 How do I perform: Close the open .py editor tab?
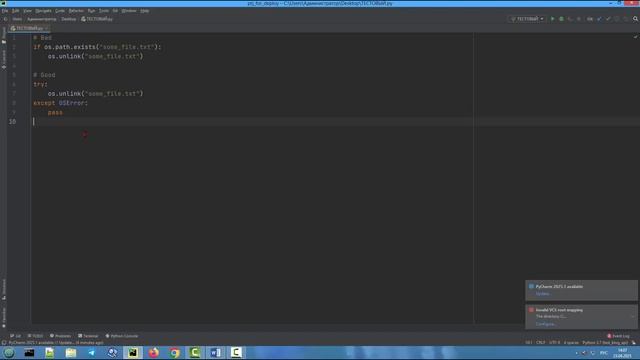tap(47, 28)
